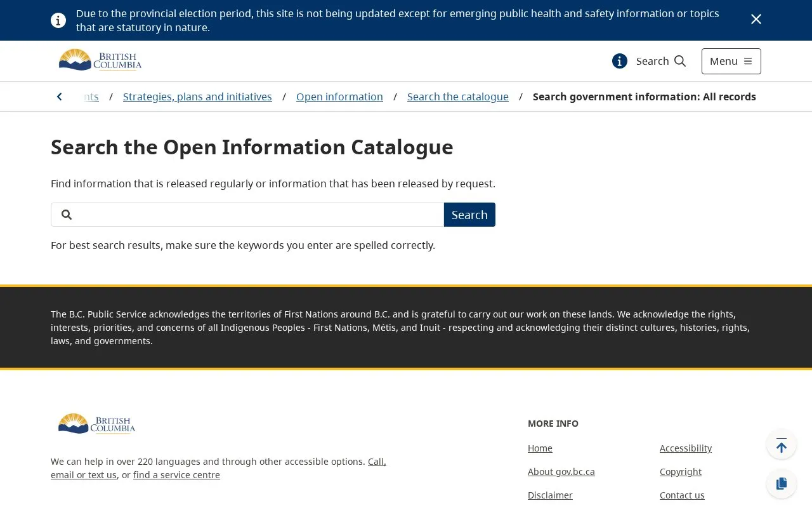
Task: Open About gov.bc.ca footer link
Action: pos(561,472)
